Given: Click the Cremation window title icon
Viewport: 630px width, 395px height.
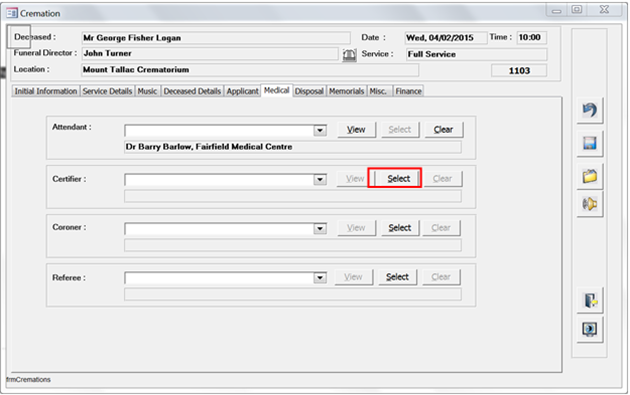Looking at the screenshot, I should 12,13.
